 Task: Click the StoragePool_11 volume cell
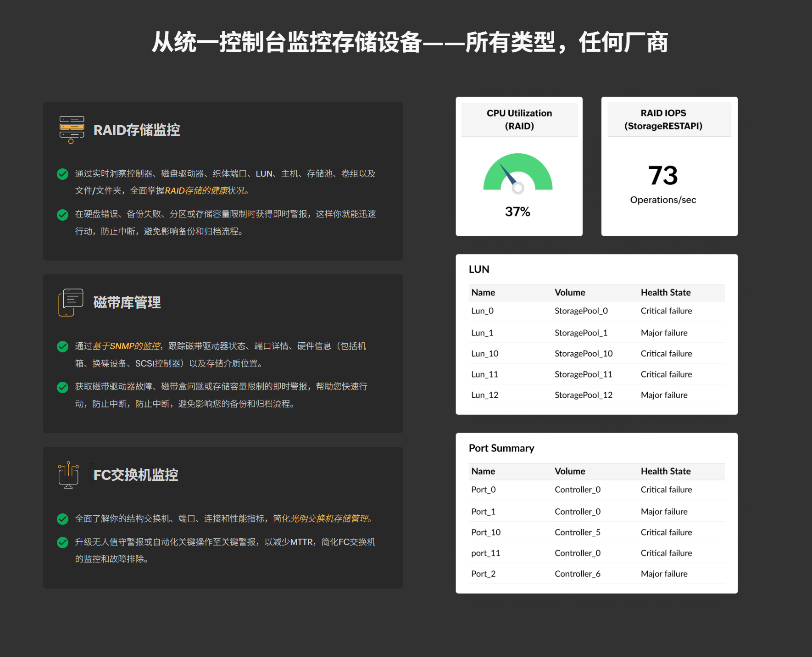pyautogui.click(x=584, y=374)
